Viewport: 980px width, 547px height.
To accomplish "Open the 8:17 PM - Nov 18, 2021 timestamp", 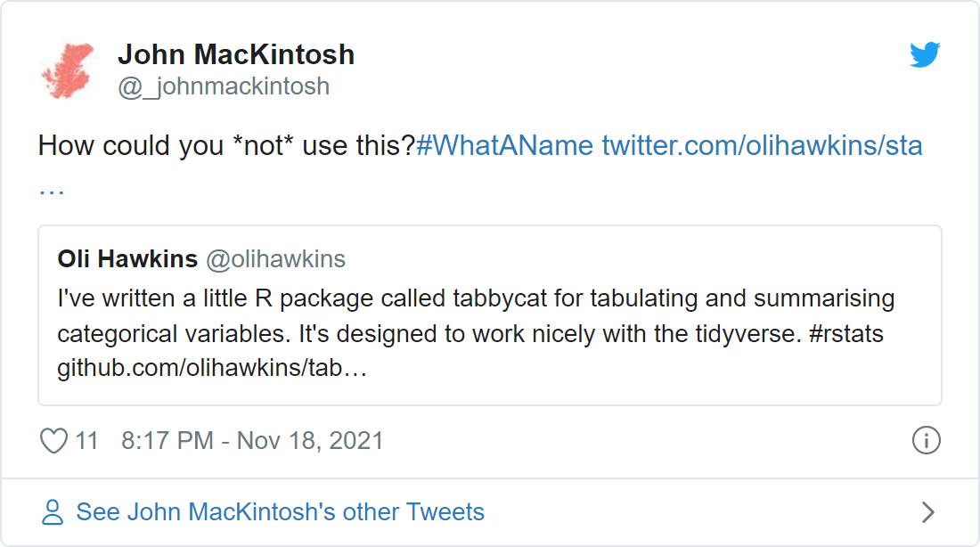I will point(252,441).
